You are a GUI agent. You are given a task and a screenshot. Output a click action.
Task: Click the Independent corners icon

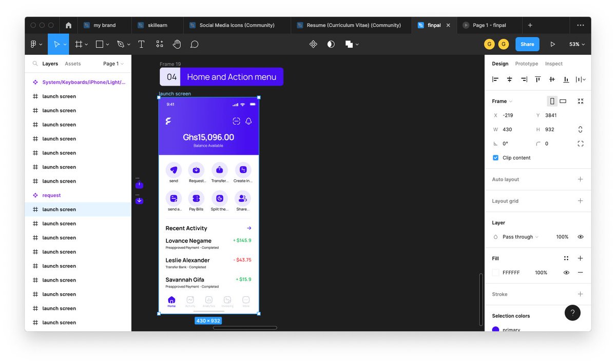coord(581,144)
